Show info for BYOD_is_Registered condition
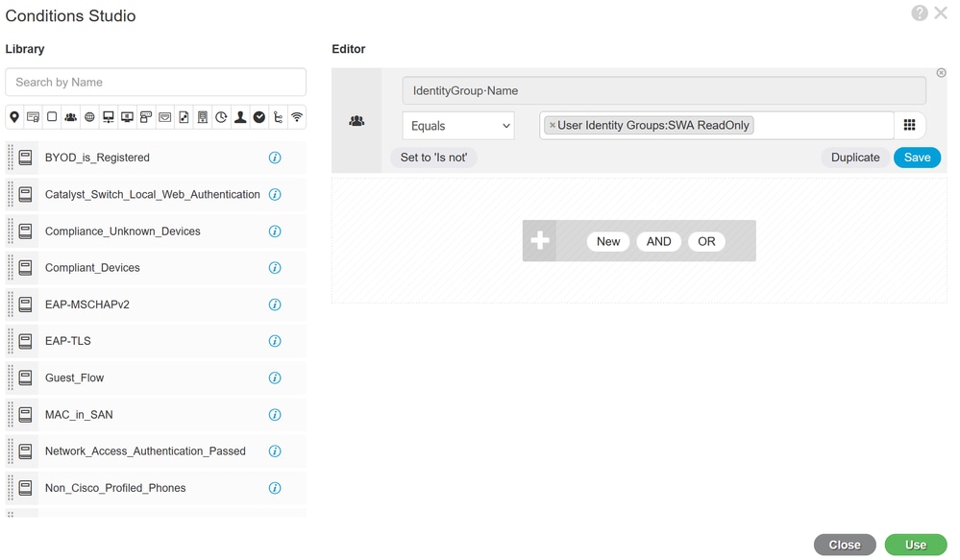The image size is (960, 560). pyautogui.click(x=275, y=158)
